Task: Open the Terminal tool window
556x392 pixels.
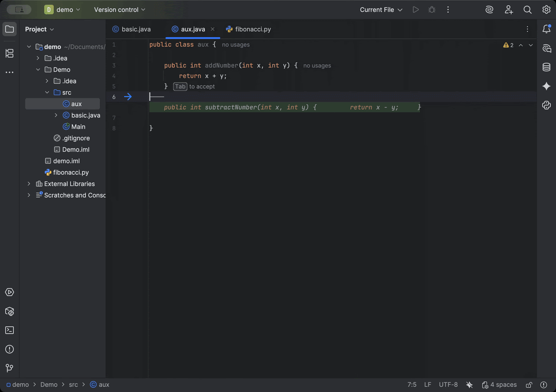Action: [x=10, y=330]
